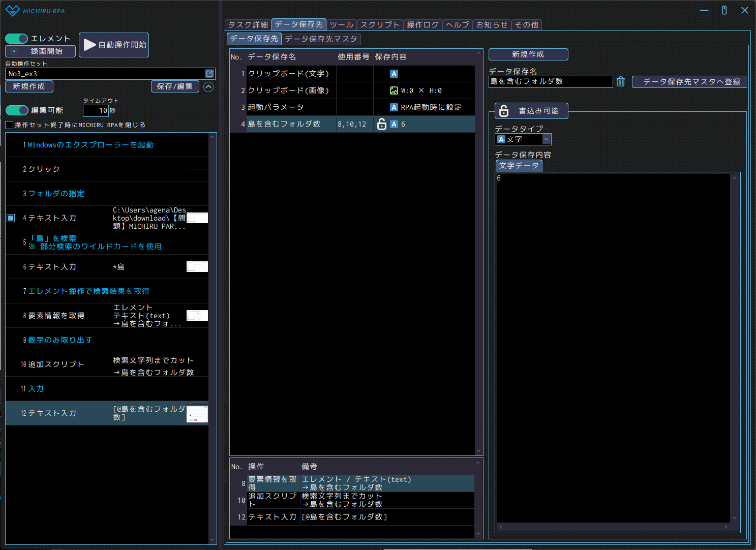The width and height of the screenshot is (756, 550).
Task: Click the step list vertical scrollbar
Action: pyautogui.click(x=213, y=335)
